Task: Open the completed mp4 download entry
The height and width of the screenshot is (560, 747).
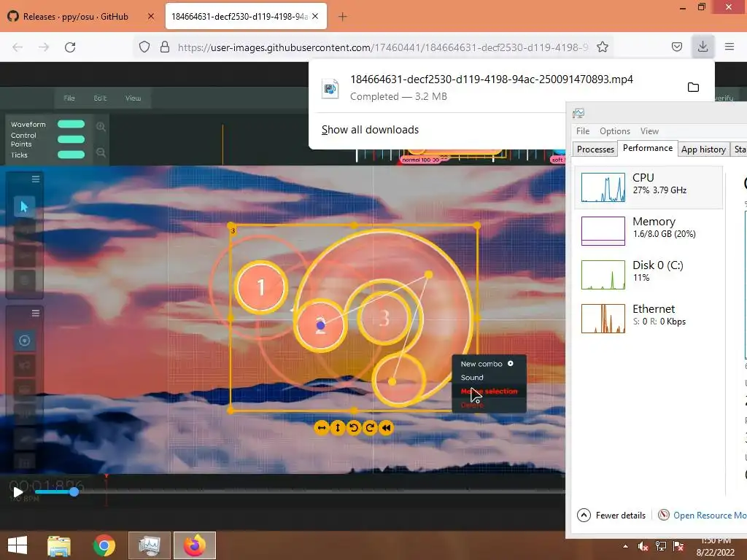Action: point(492,87)
